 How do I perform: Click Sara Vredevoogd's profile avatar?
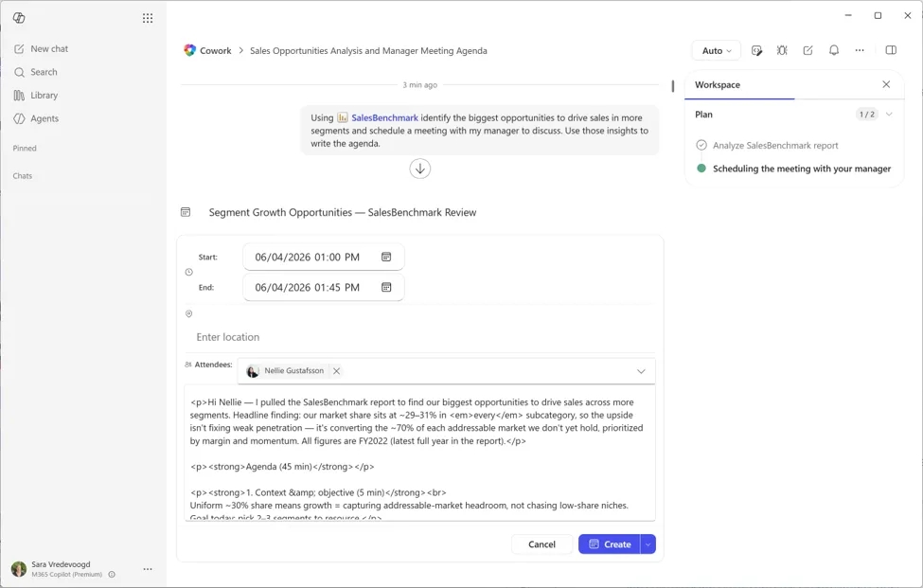tap(19, 569)
